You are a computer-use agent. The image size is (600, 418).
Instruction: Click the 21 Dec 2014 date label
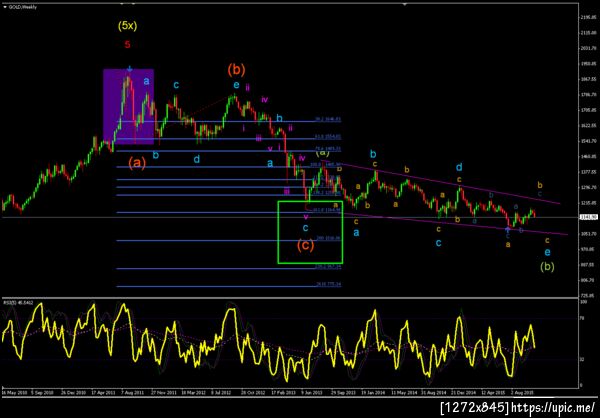tap(461, 393)
